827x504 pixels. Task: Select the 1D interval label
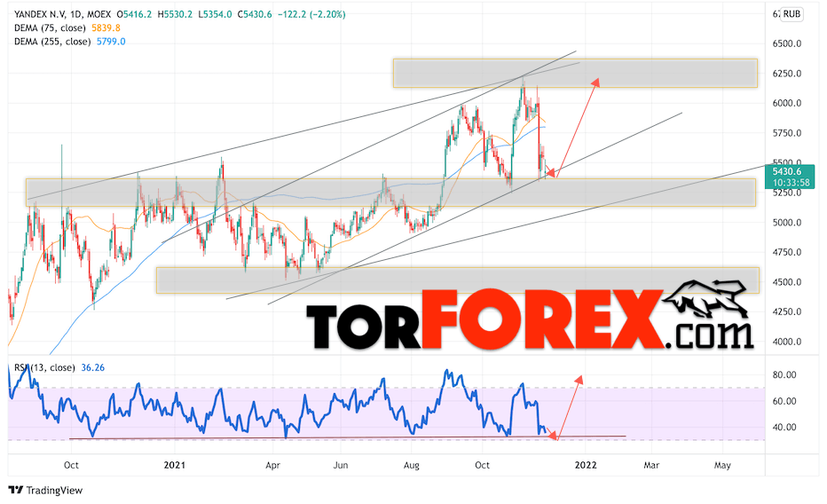[77, 14]
